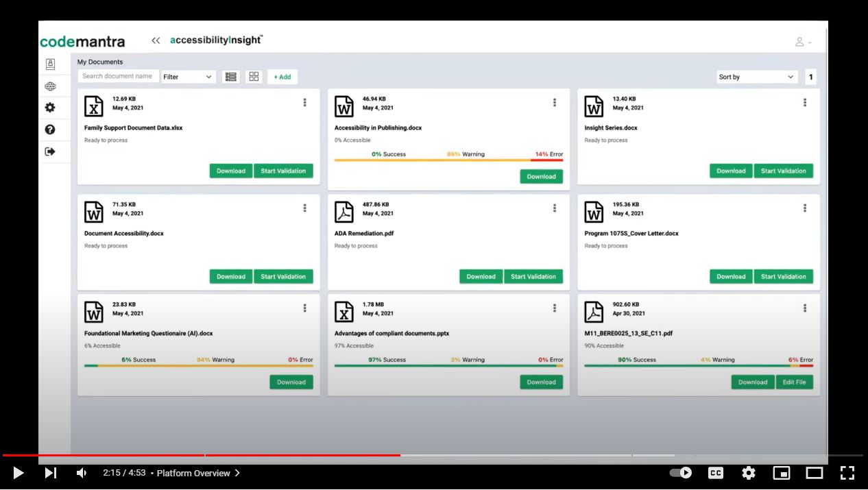The width and height of the screenshot is (868, 490).
Task: Open settings gear in left sidebar
Action: tap(50, 108)
